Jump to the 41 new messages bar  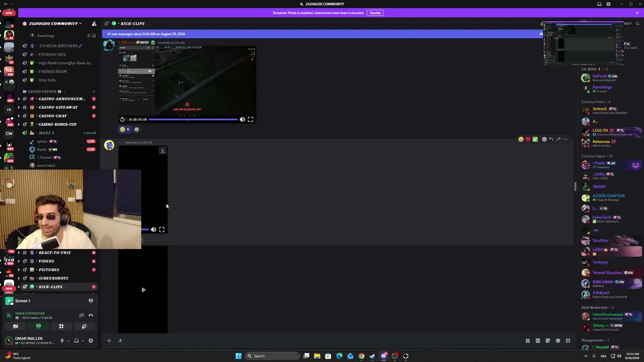[x=322, y=34]
